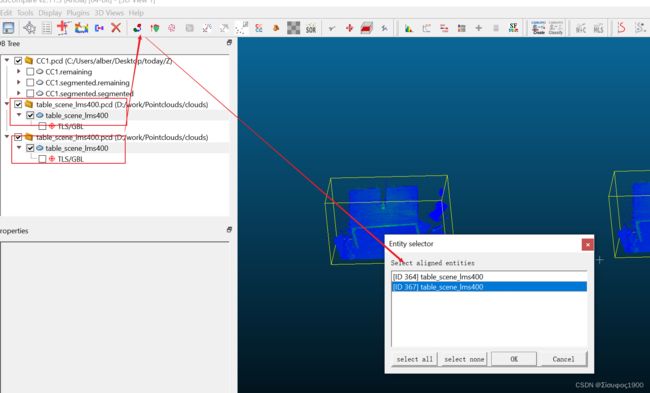
Task: Click the select all button
Action: 415,359
